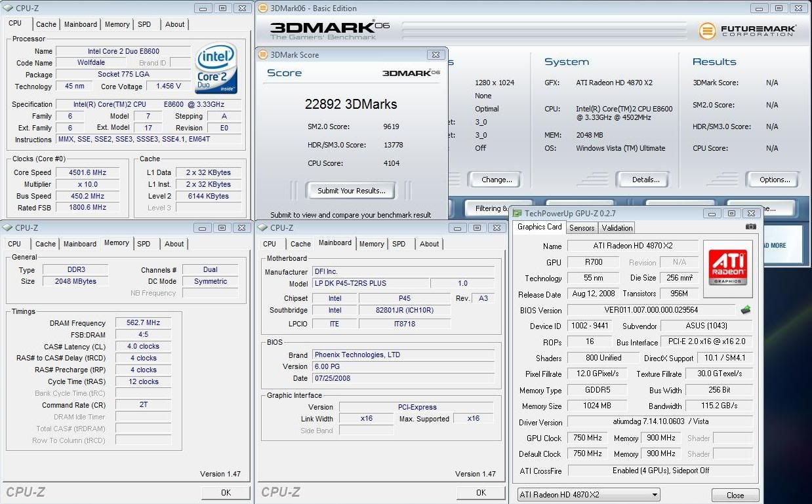Open the About tab in the CPU-Z CPU window
This screenshot has height=504, width=812.
coord(174,24)
